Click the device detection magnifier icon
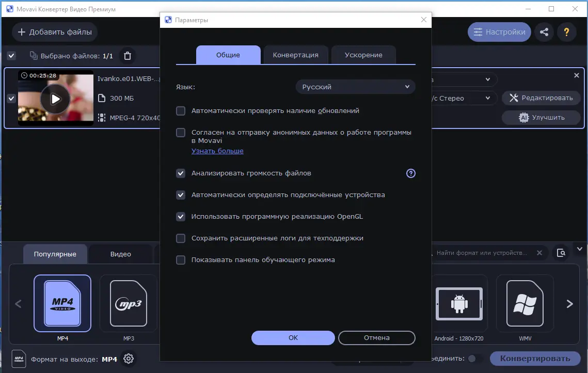 point(561,253)
